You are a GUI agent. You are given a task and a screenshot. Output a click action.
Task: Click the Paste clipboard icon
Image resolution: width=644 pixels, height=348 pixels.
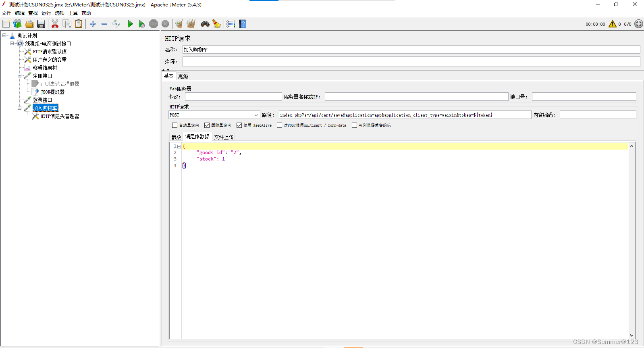[x=79, y=24]
